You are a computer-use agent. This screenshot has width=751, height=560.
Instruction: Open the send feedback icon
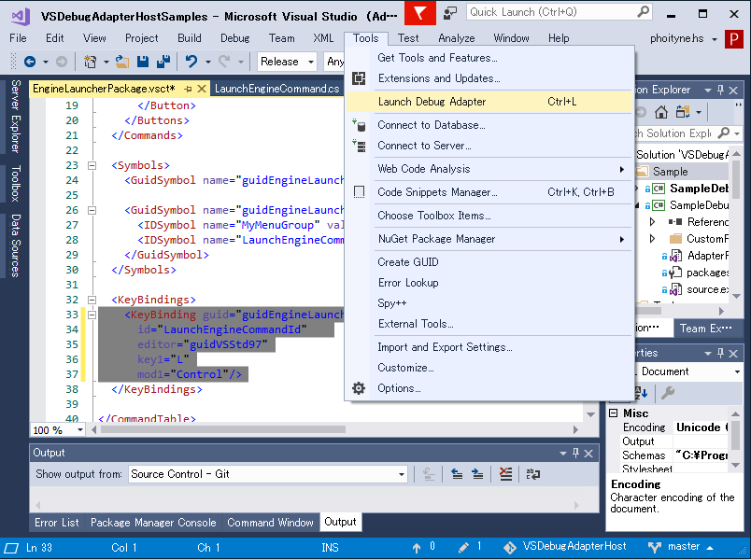449,13
